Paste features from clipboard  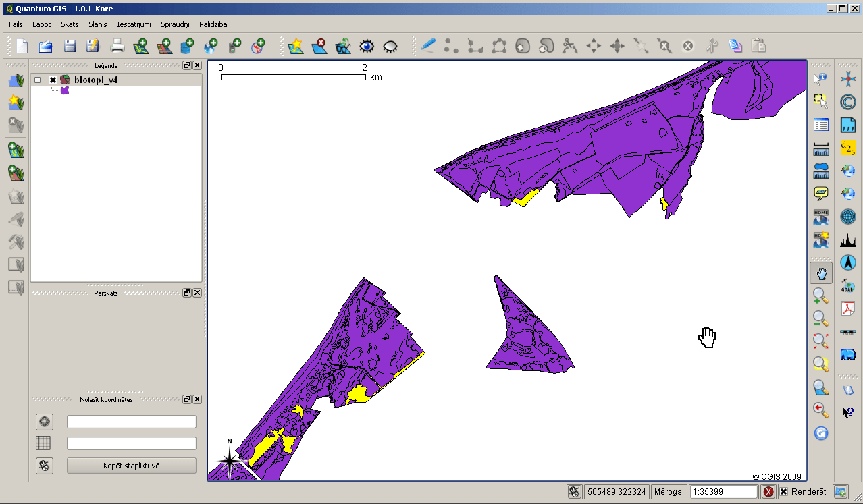(x=759, y=46)
